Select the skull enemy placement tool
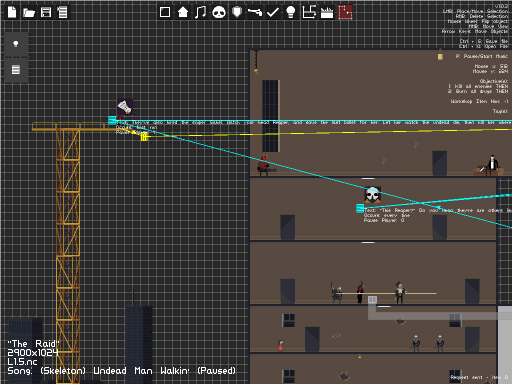 (219, 13)
